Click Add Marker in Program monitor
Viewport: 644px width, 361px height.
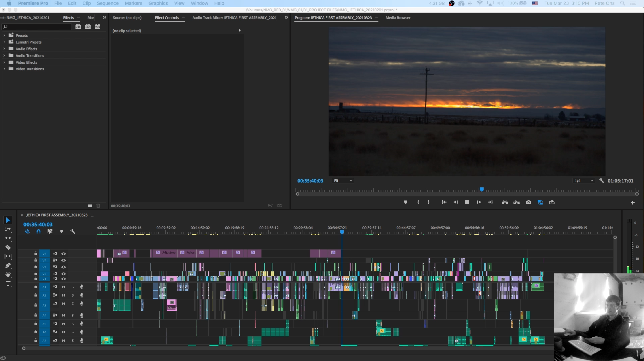405,202
